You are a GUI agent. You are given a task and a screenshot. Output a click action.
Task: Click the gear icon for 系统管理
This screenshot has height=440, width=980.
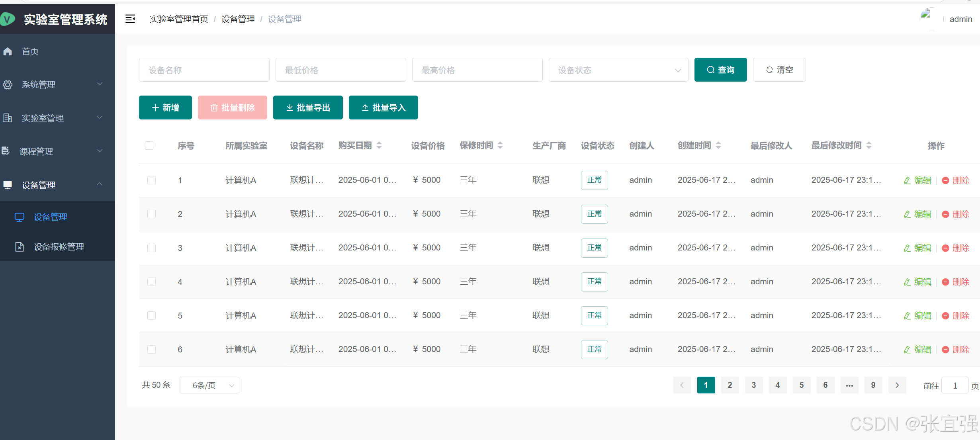tap(8, 85)
